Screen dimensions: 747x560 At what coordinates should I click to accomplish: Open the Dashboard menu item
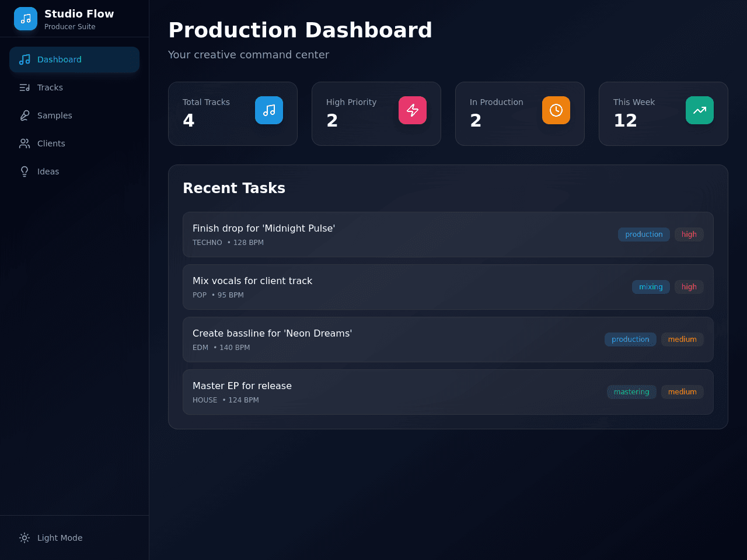point(74,60)
